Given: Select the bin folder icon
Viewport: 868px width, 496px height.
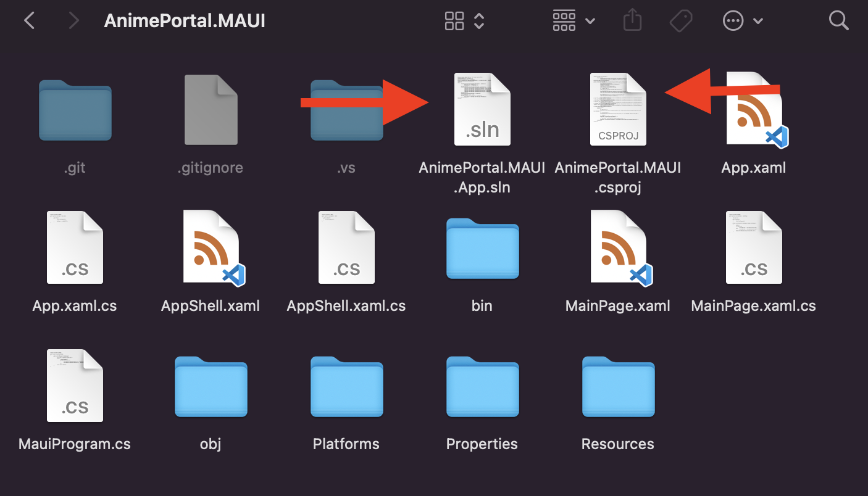Looking at the screenshot, I should coord(482,248).
